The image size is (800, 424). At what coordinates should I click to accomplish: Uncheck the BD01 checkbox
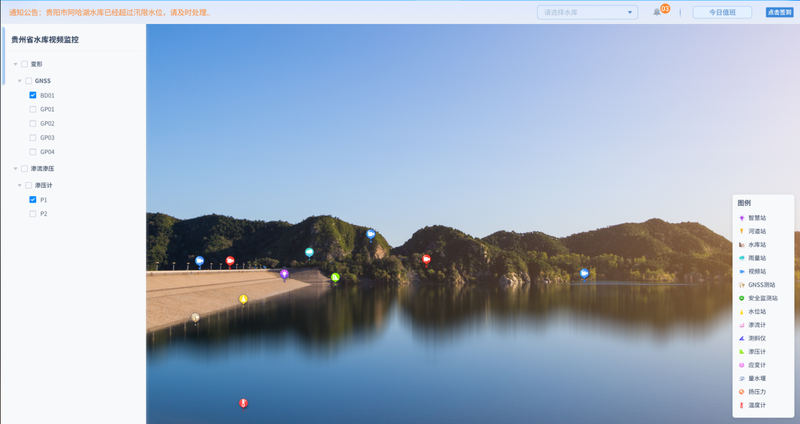(x=33, y=95)
